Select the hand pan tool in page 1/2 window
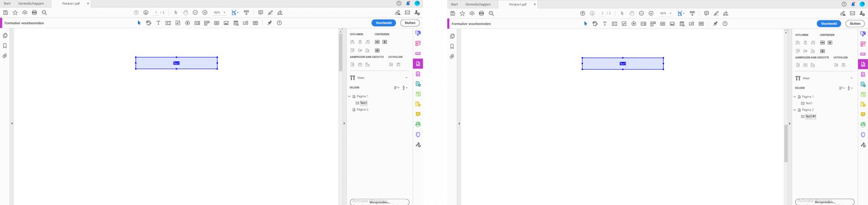The width and height of the screenshot is (868, 205). [x=185, y=13]
